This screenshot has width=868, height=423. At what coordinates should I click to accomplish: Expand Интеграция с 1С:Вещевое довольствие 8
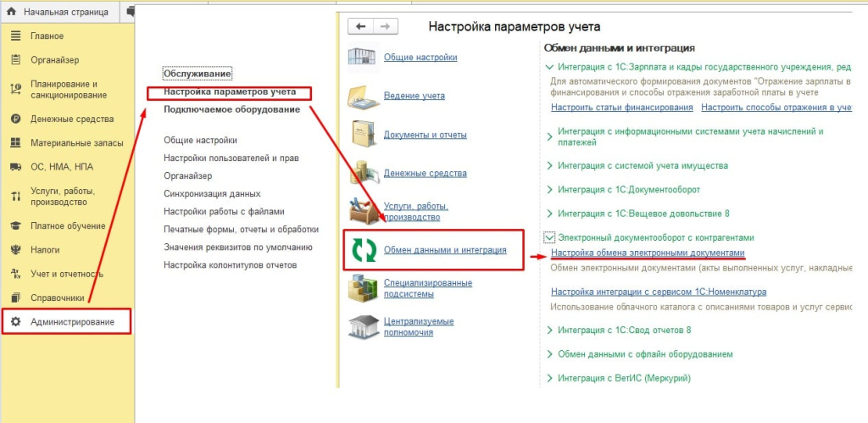549,214
